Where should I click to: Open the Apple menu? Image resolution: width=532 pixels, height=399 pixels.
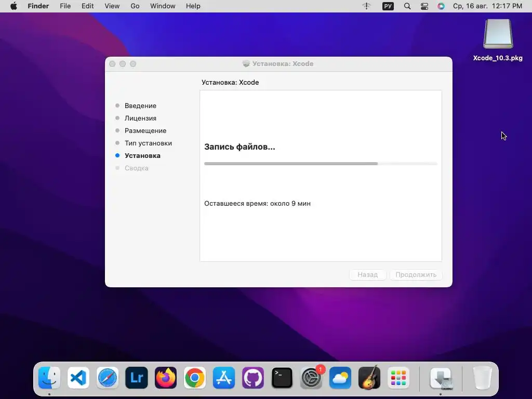click(x=14, y=6)
